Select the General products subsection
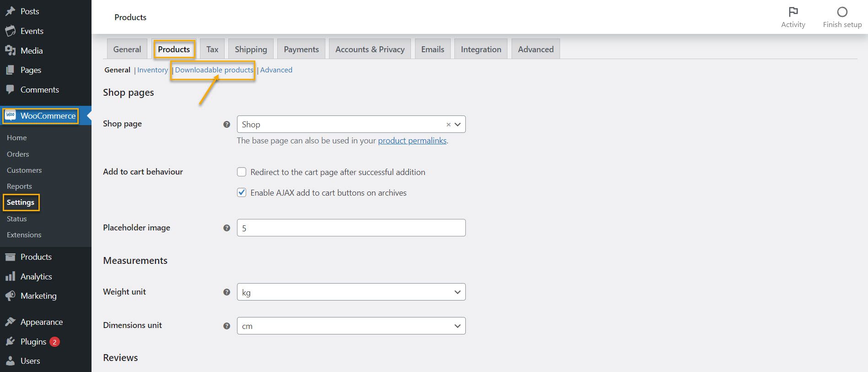868x372 pixels. [117, 70]
